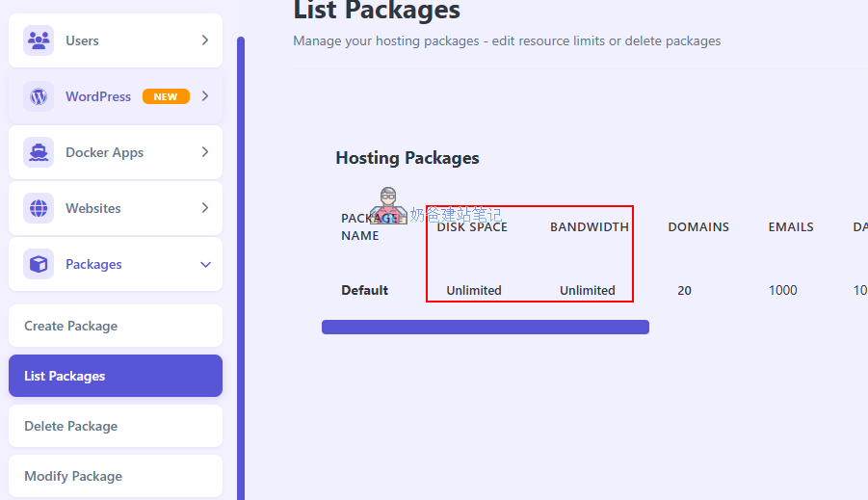Viewport: 868px width, 500px height.
Task: Click the Users people icon
Action: 39,40
